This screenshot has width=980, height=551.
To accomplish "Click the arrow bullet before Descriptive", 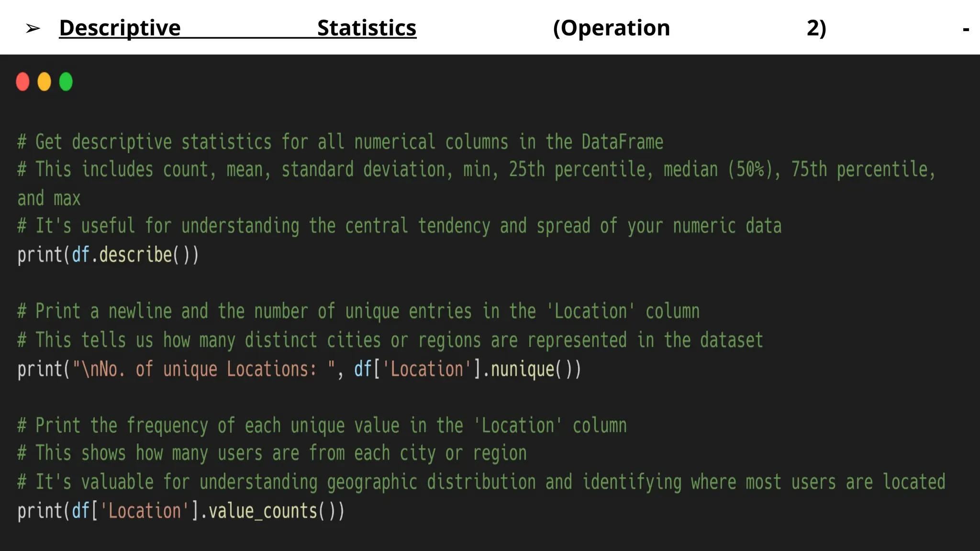I will coord(33,29).
